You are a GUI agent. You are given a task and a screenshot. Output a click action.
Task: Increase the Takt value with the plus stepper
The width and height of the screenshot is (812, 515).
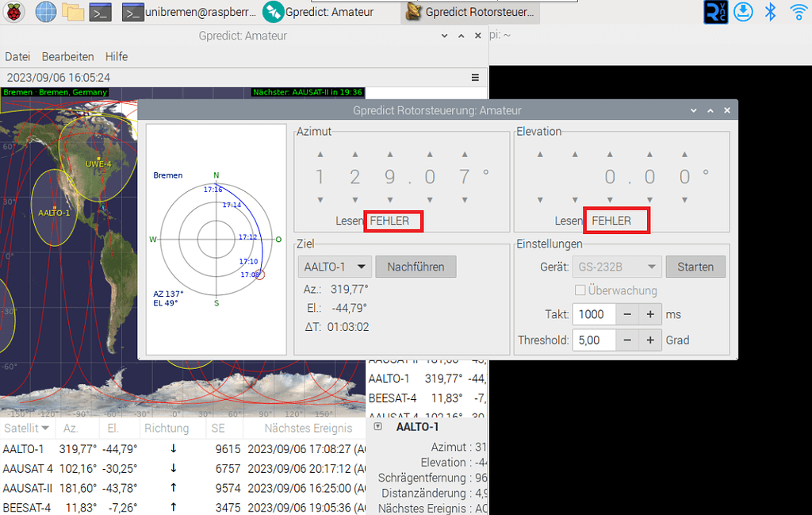point(649,314)
